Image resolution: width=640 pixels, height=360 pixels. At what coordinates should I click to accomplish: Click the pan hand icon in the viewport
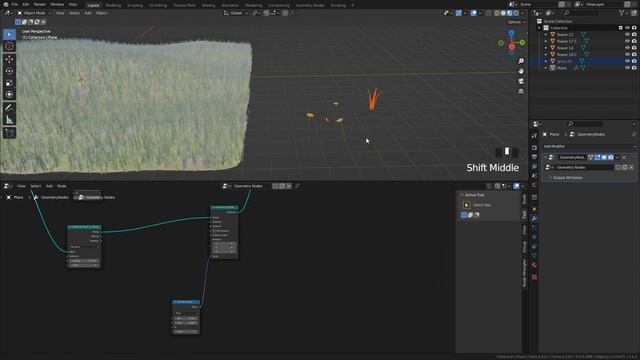click(x=521, y=71)
